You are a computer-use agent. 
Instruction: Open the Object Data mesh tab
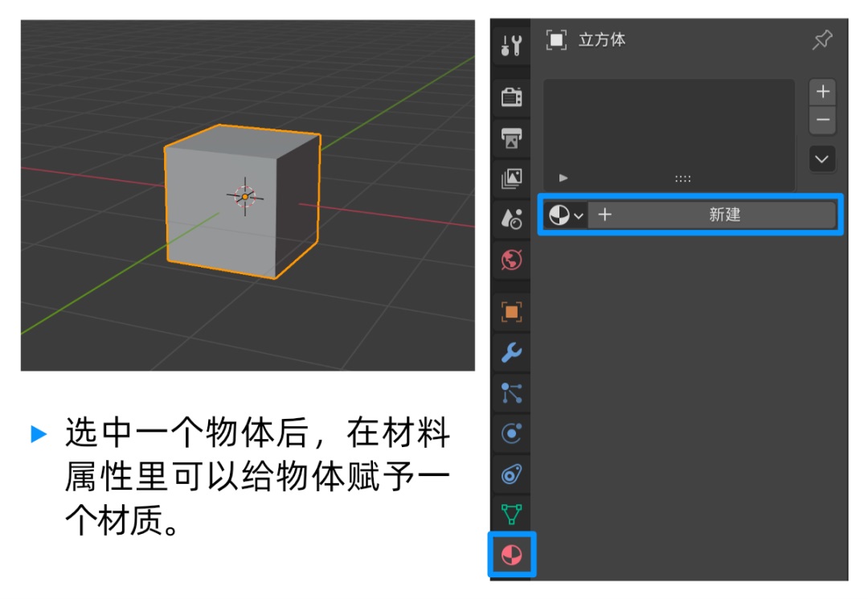(511, 515)
